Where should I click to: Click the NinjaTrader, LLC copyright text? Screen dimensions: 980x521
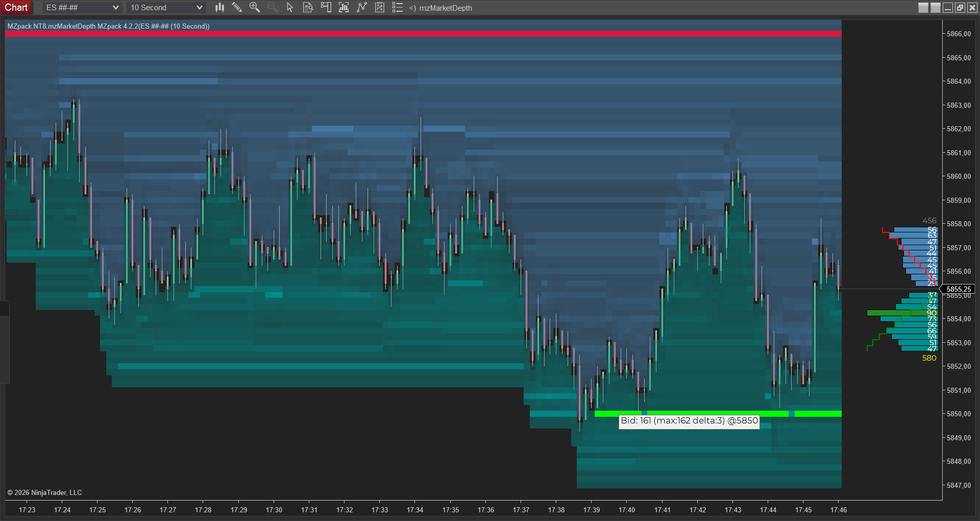pyautogui.click(x=44, y=492)
